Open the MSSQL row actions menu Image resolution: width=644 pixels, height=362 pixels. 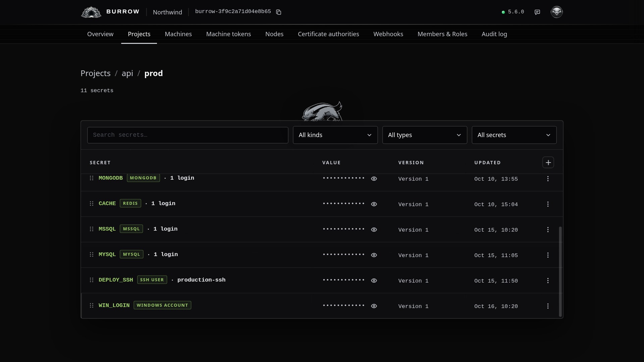[548, 230]
